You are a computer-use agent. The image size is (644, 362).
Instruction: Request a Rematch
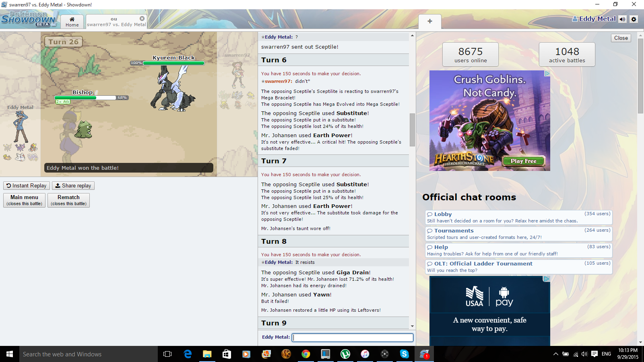pyautogui.click(x=68, y=200)
